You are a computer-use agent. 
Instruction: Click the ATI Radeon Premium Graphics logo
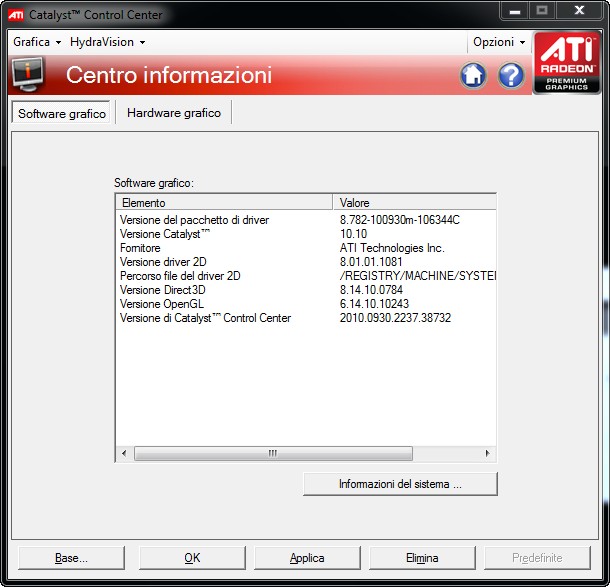point(567,63)
